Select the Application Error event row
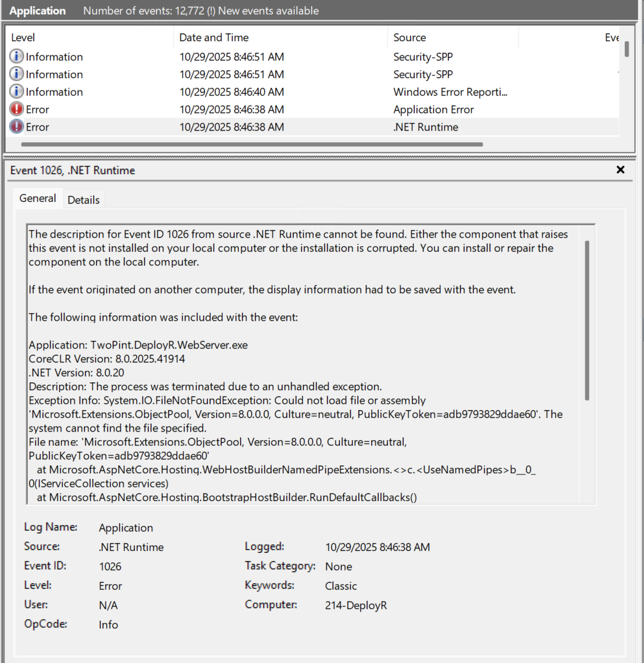644x663 pixels. pos(313,109)
